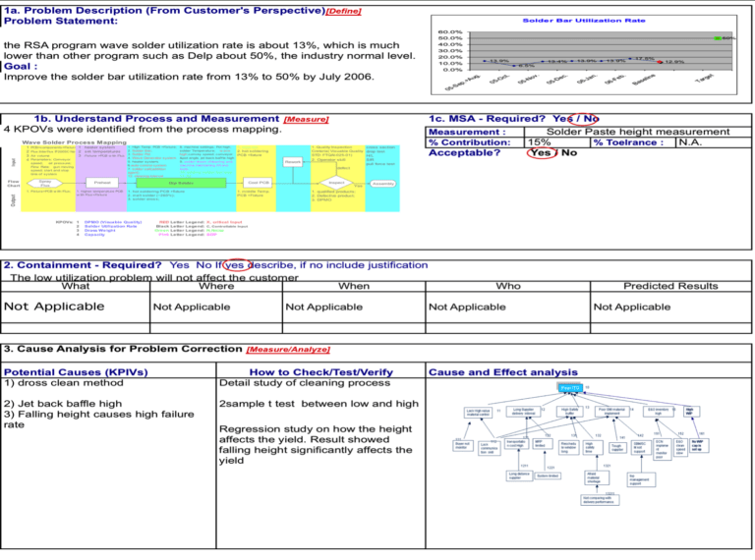Click the green Target marker on chart
755x560 pixels.
point(717,37)
